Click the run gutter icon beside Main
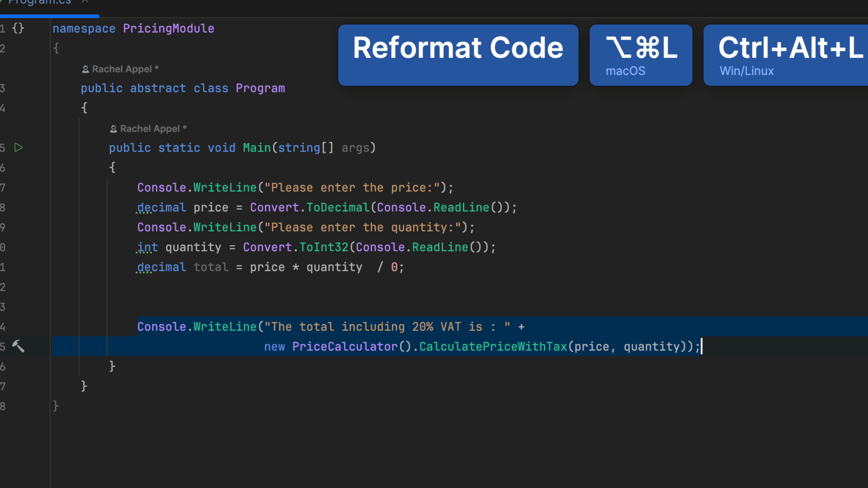868x488 pixels. 19,148
